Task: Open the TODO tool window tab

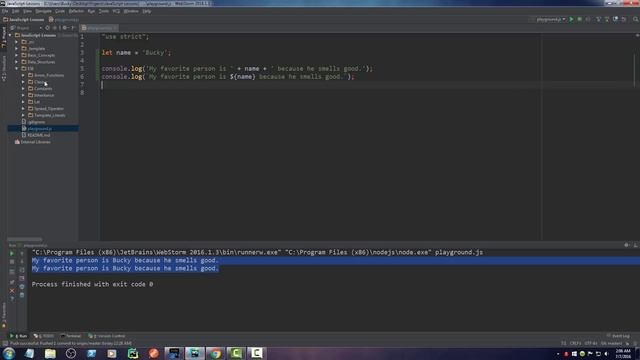Action: click(x=44, y=336)
